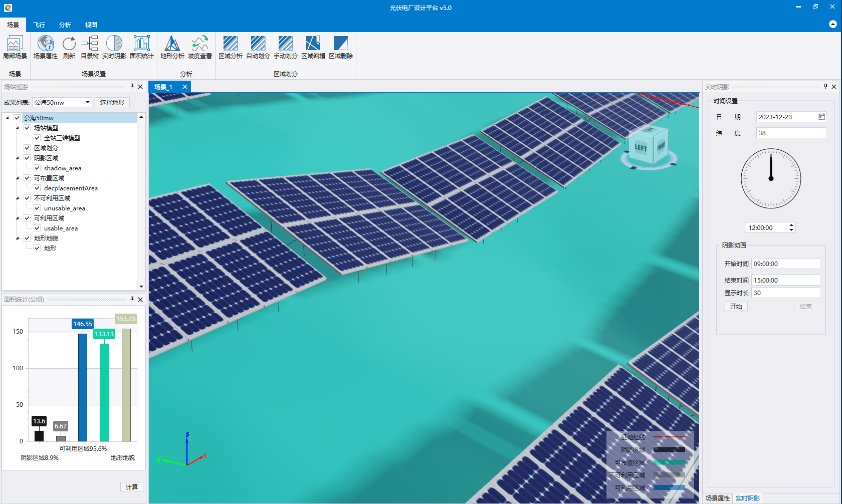Uncheck the shadow_area layer checkbox
This screenshot has height=504, width=842.
(37, 168)
